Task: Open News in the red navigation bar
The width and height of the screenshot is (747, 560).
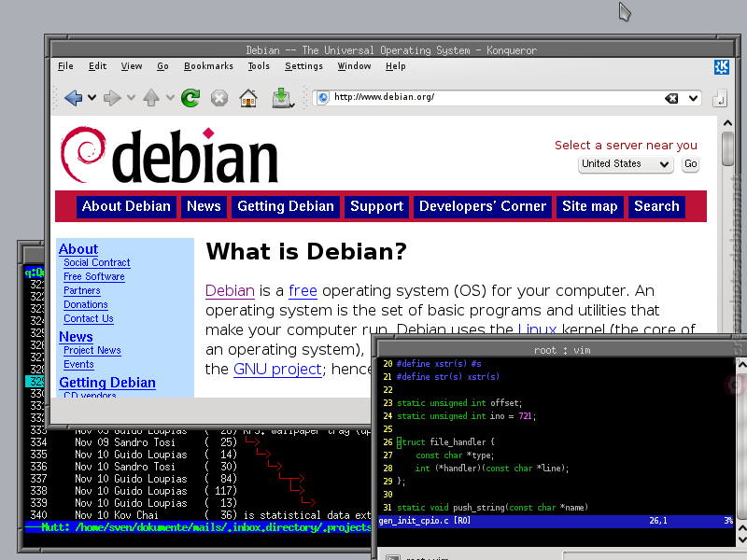Action: click(204, 206)
